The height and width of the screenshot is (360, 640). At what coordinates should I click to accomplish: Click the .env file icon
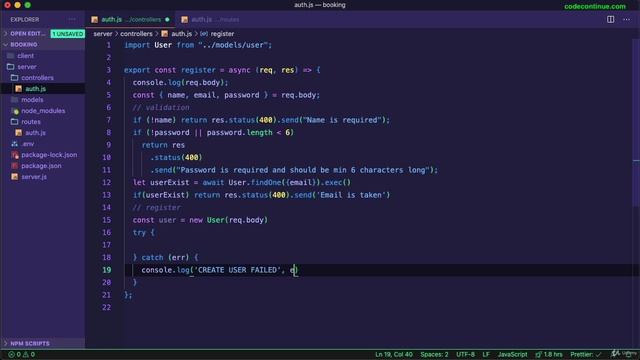tap(15, 144)
